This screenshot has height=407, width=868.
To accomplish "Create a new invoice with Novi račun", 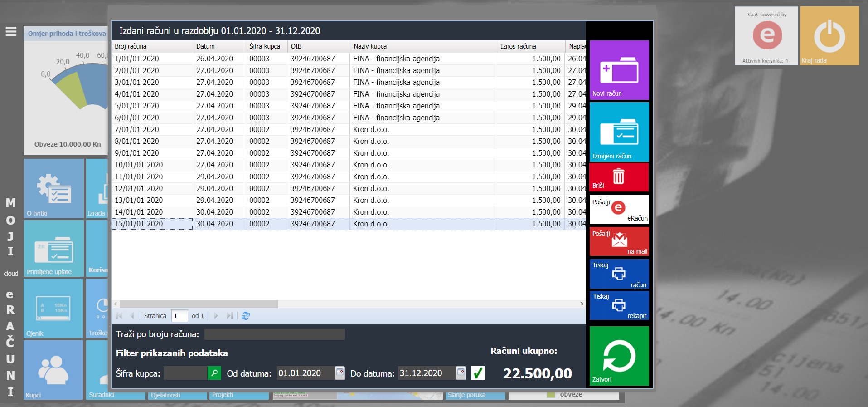I will pyautogui.click(x=619, y=70).
